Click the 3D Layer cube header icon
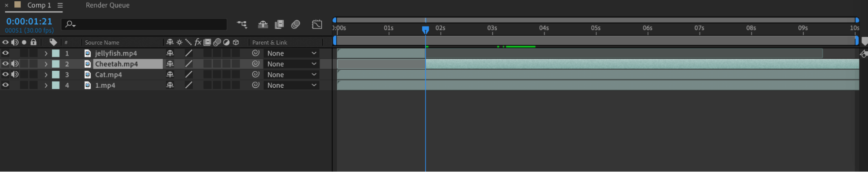Image resolution: width=868 pixels, height=172 pixels. (x=236, y=42)
